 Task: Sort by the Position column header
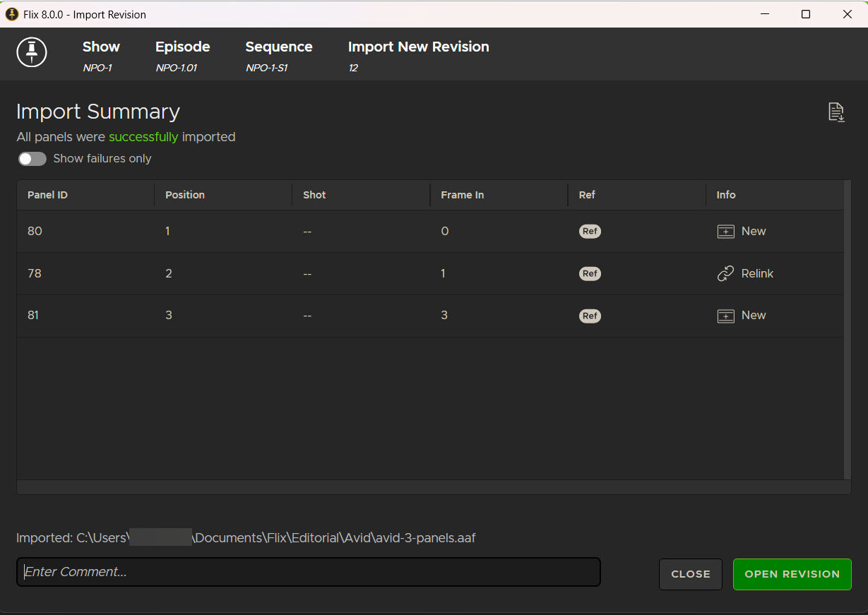(185, 195)
